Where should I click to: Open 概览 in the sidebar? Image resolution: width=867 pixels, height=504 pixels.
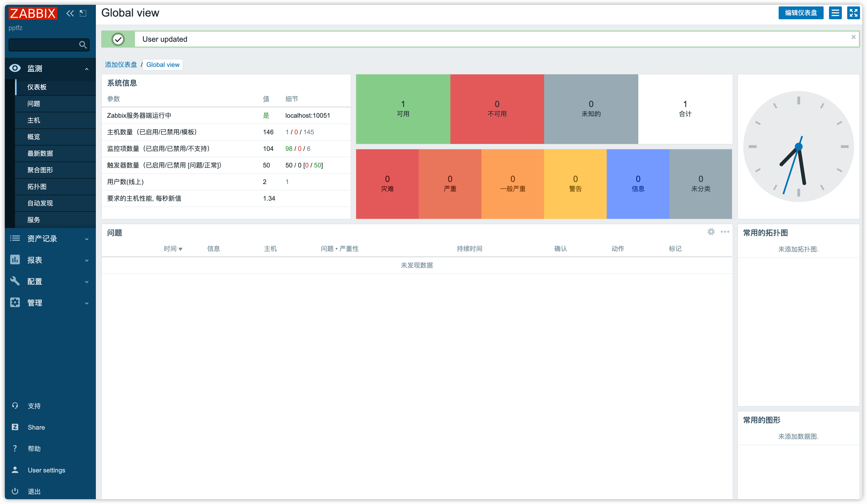click(x=55, y=136)
